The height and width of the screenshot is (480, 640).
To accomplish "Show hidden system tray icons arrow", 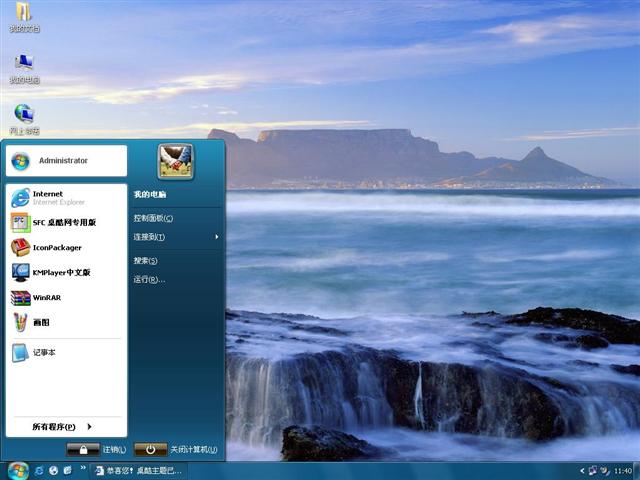I will click(x=583, y=470).
